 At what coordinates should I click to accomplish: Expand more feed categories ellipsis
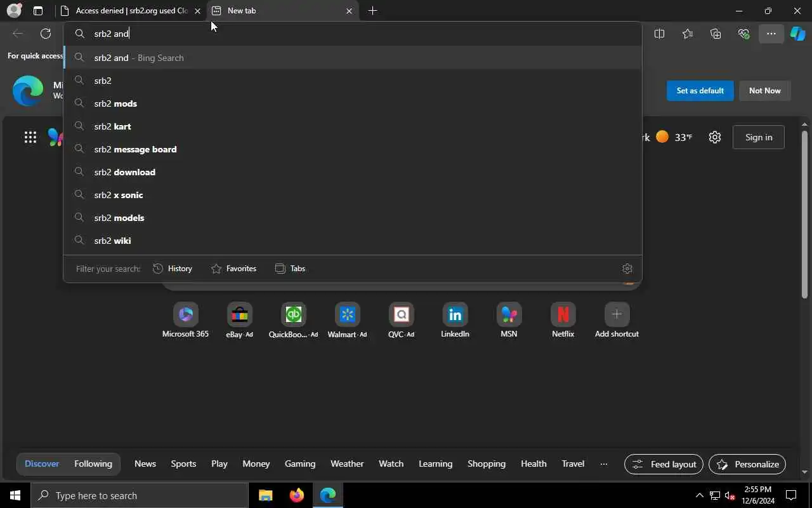(604, 464)
